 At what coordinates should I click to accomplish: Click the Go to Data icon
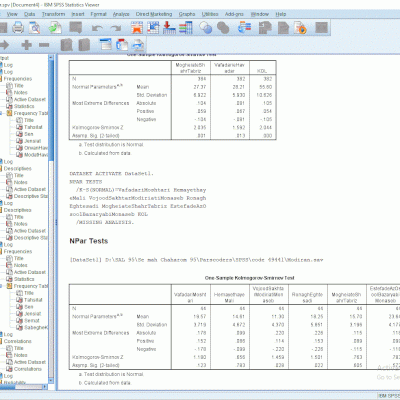pyautogui.click(x=137, y=28)
